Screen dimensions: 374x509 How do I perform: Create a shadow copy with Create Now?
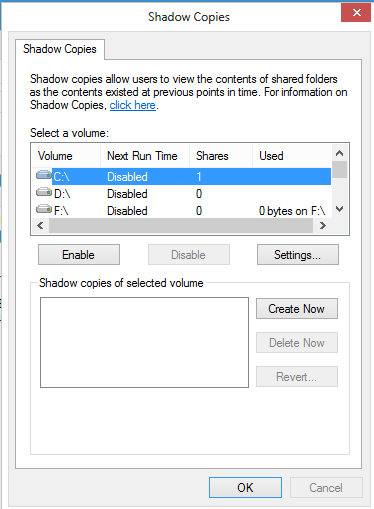pos(297,309)
